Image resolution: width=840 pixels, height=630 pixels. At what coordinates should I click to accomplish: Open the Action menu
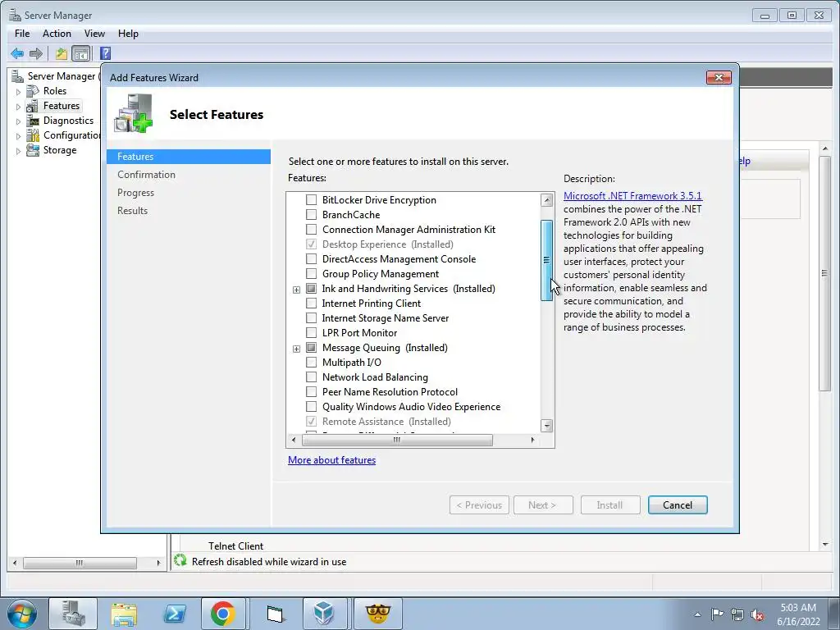tap(57, 33)
